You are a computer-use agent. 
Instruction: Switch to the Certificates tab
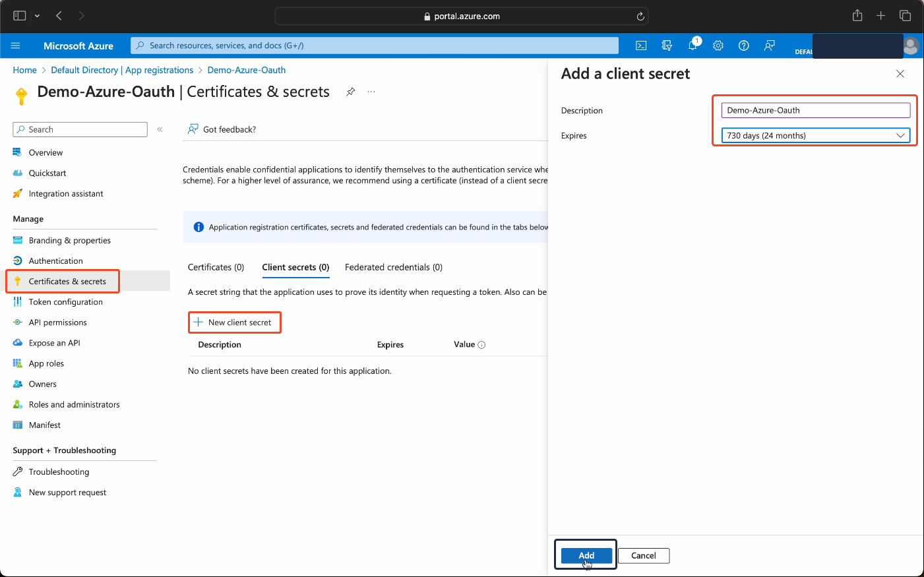tap(216, 267)
